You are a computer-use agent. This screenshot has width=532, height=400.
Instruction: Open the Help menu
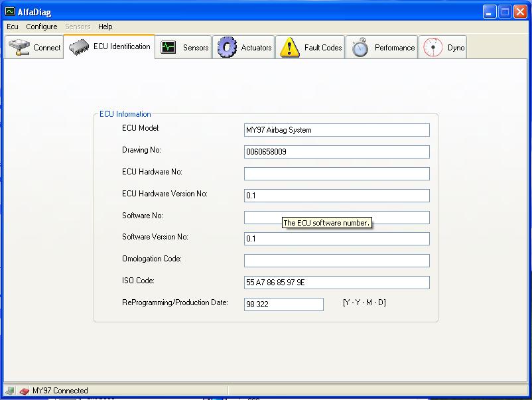[x=105, y=27]
